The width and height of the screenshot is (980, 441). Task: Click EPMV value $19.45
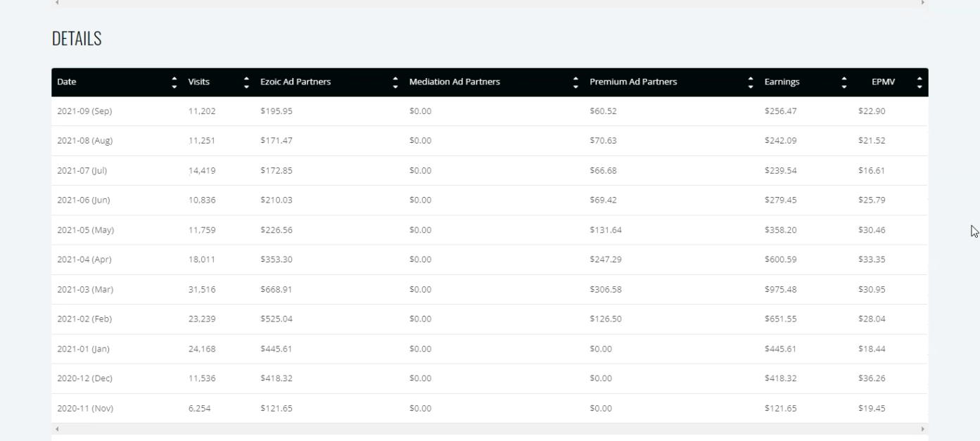[872, 409]
